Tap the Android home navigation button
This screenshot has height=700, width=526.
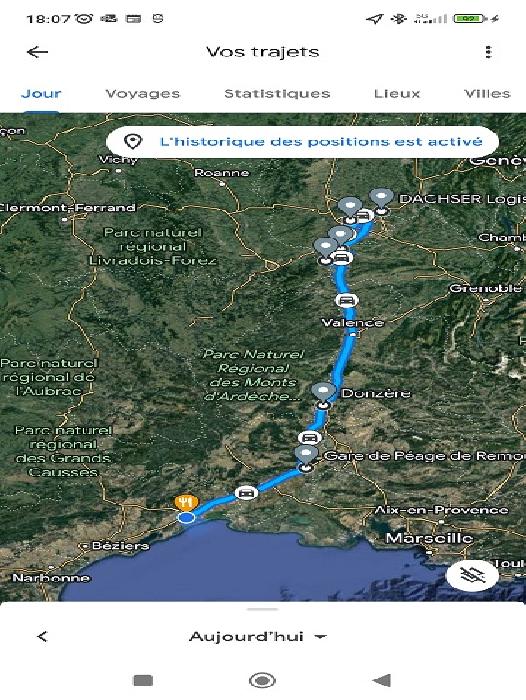(x=263, y=681)
